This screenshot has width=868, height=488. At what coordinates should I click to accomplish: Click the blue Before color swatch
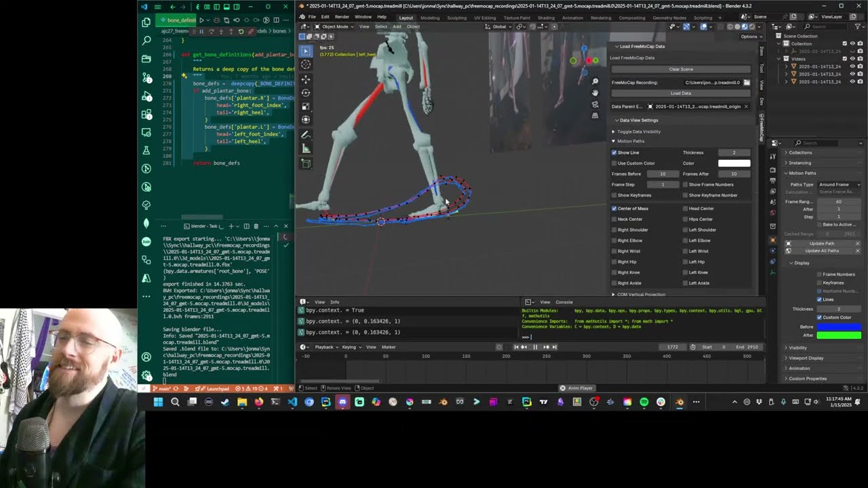840,327
